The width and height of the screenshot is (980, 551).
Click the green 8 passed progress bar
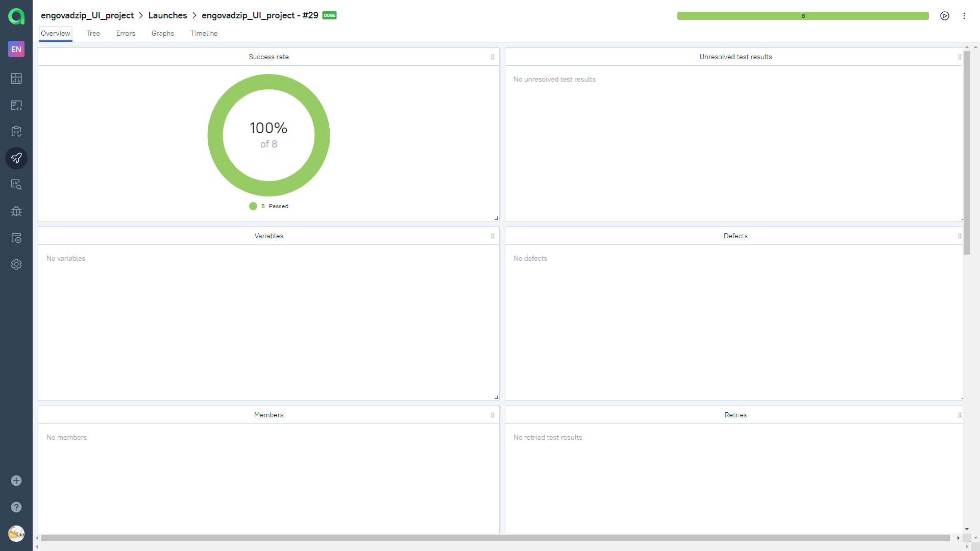[802, 16]
